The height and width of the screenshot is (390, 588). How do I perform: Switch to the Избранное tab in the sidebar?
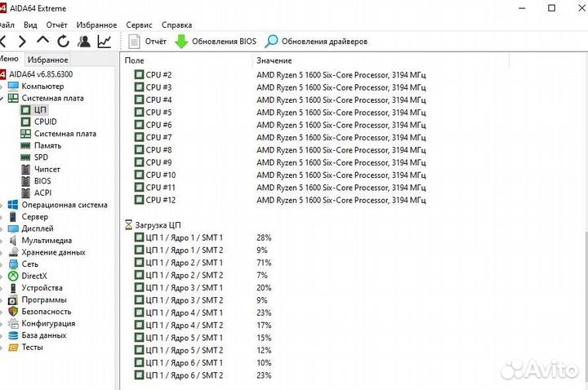pyautogui.click(x=47, y=60)
